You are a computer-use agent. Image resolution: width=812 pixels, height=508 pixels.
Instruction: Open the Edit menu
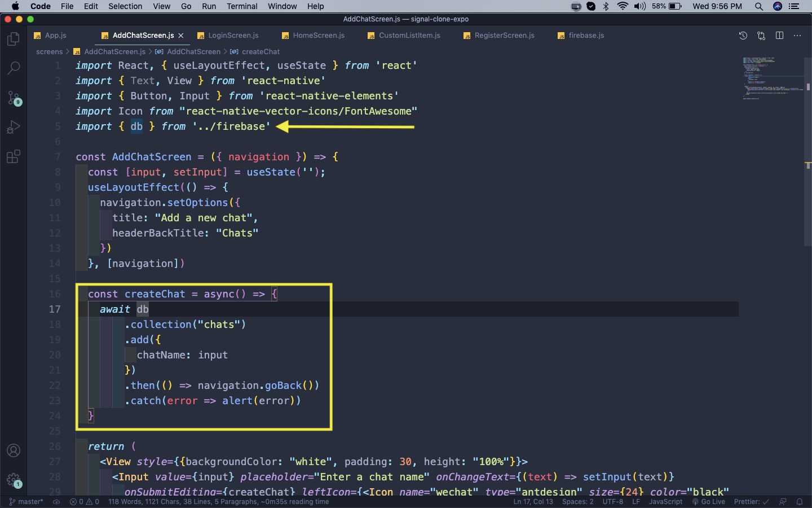(x=91, y=6)
